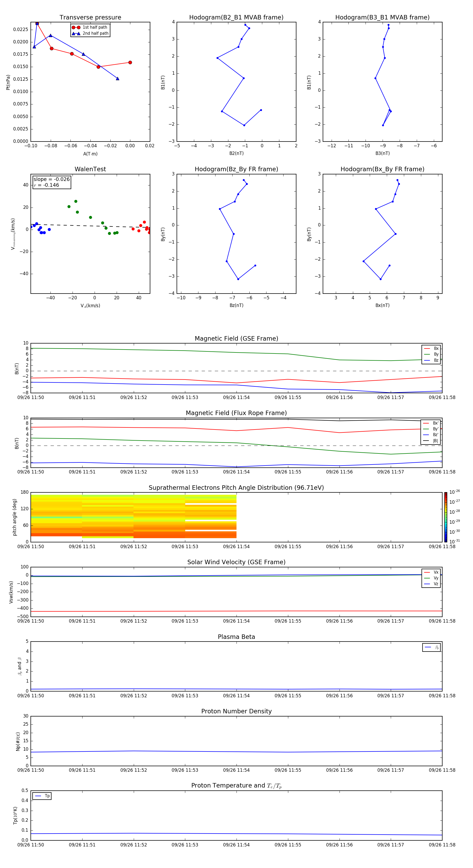The image size is (473, 868).
Task: Click the '10^-26' color bar label
Action: coord(455,492)
